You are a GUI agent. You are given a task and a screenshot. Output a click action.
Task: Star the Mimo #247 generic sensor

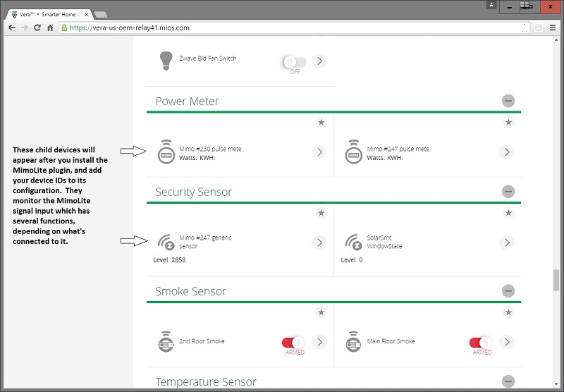[x=321, y=213]
